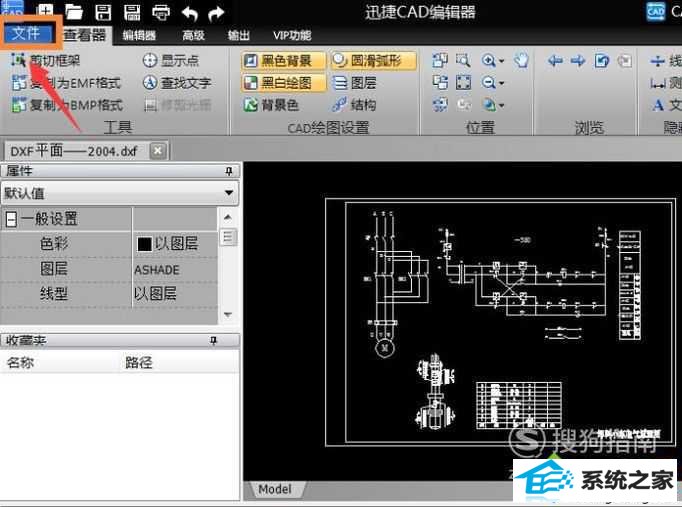Click the 结构 button

354,105
